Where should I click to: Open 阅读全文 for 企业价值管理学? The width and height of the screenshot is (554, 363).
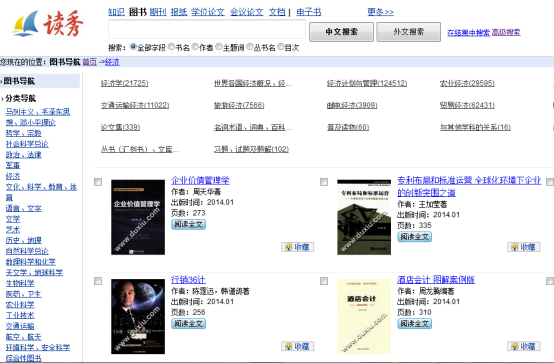(x=188, y=224)
